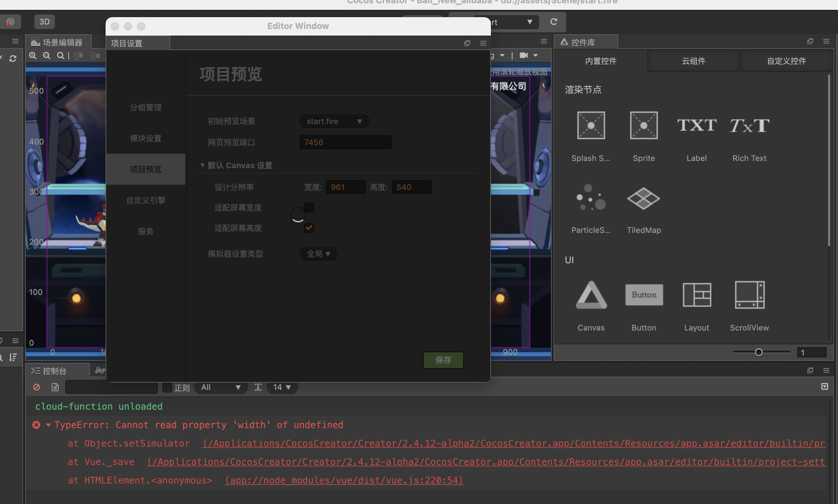
Task: Click the web preview port field
Action: (345, 142)
